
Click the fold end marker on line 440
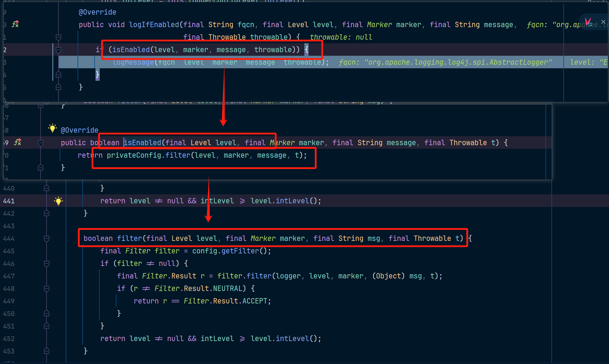tap(47, 188)
